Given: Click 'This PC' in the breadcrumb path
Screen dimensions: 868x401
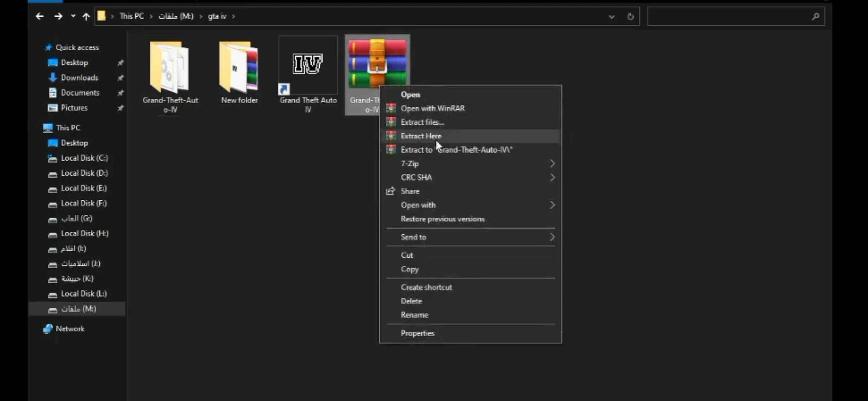Looking at the screenshot, I should (x=131, y=16).
